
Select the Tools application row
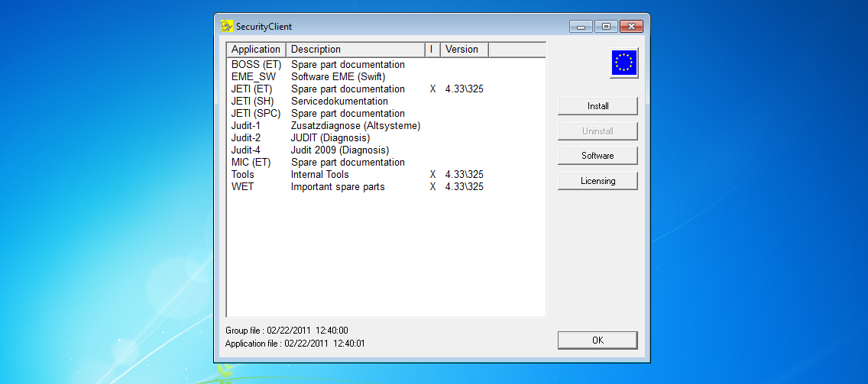386,174
